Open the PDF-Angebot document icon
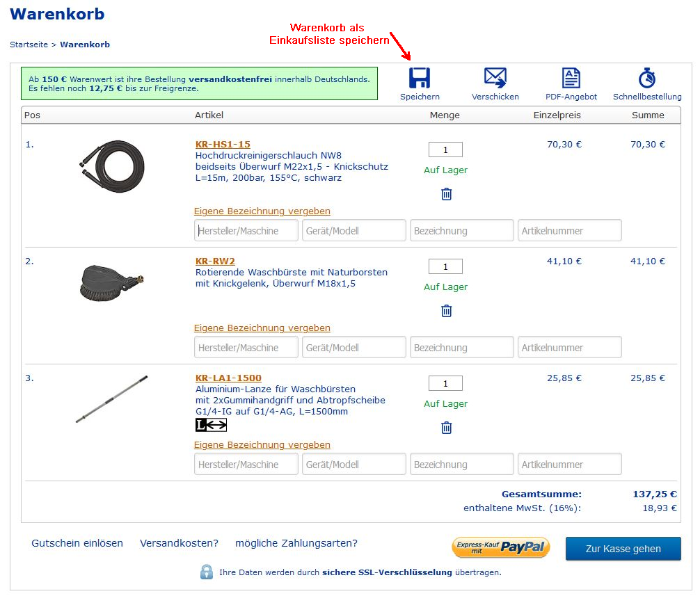700x596 pixels. [x=571, y=78]
